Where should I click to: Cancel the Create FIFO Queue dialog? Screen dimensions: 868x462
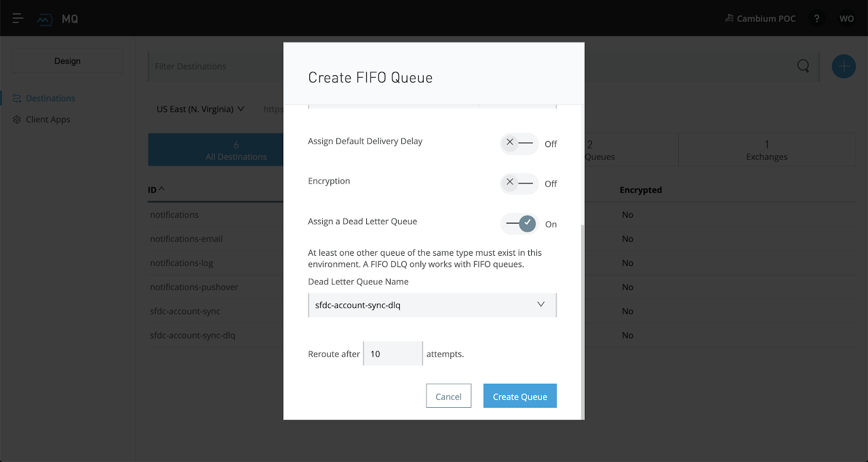coord(448,396)
